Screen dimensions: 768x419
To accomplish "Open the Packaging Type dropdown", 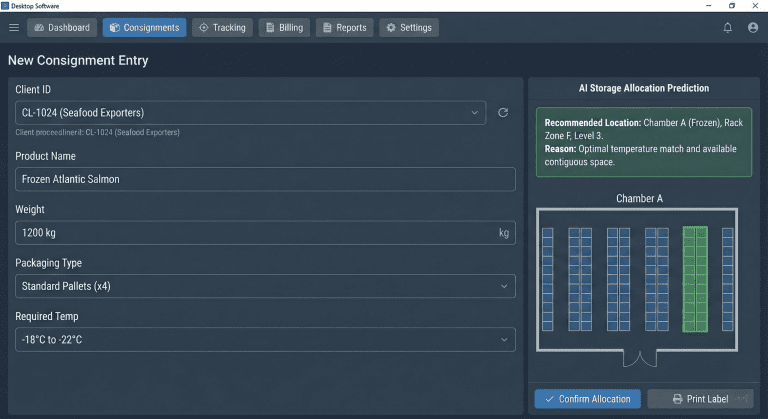I will click(x=265, y=287).
